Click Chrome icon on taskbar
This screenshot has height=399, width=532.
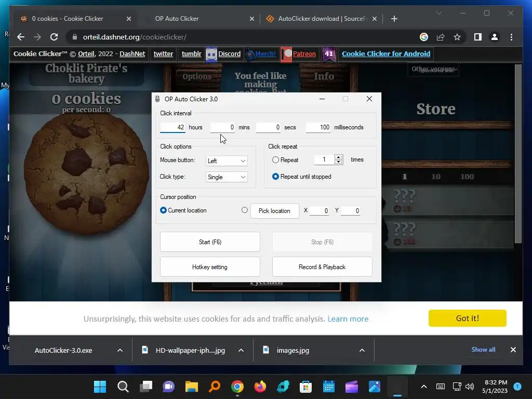point(237,387)
